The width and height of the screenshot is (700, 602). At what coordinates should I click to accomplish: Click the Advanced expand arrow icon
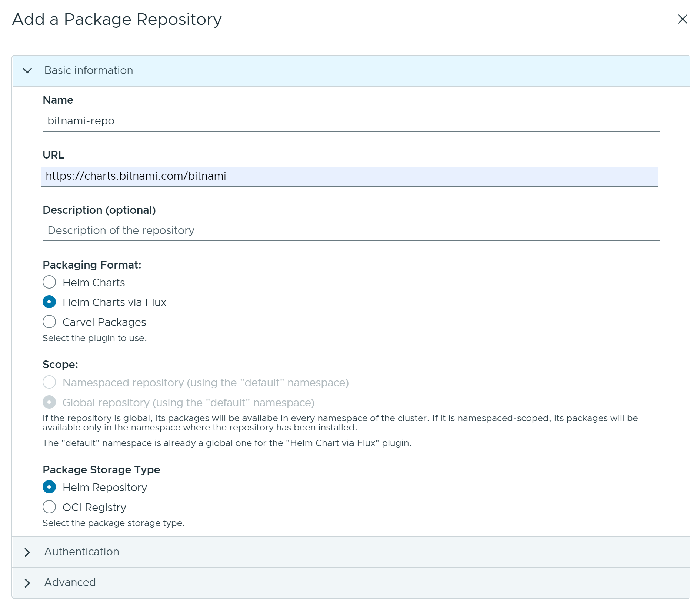[x=27, y=583]
